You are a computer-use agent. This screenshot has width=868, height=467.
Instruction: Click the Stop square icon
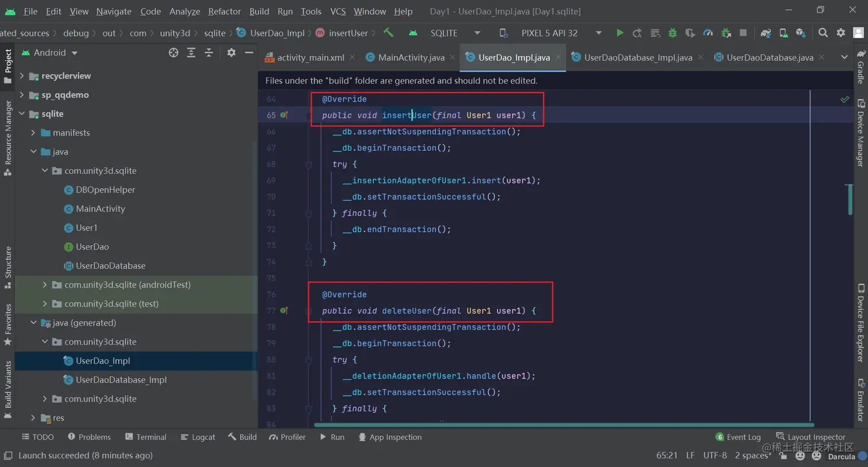(x=743, y=33)
